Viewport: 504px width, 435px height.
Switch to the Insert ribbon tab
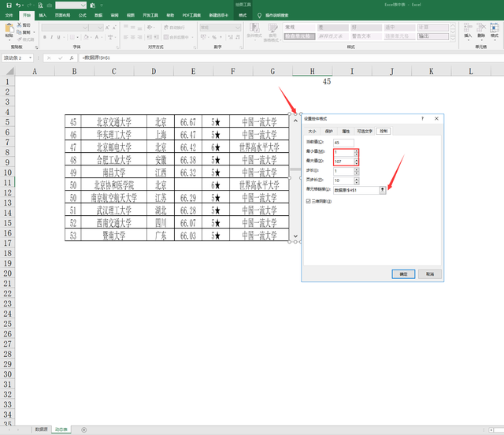43,16
